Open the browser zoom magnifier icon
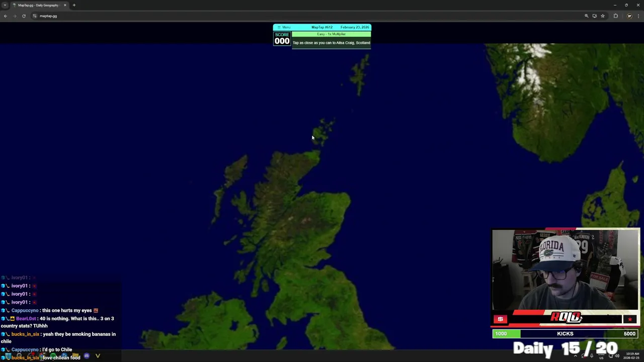The width and height of the screenshot is (644, 362). [586, 16]
